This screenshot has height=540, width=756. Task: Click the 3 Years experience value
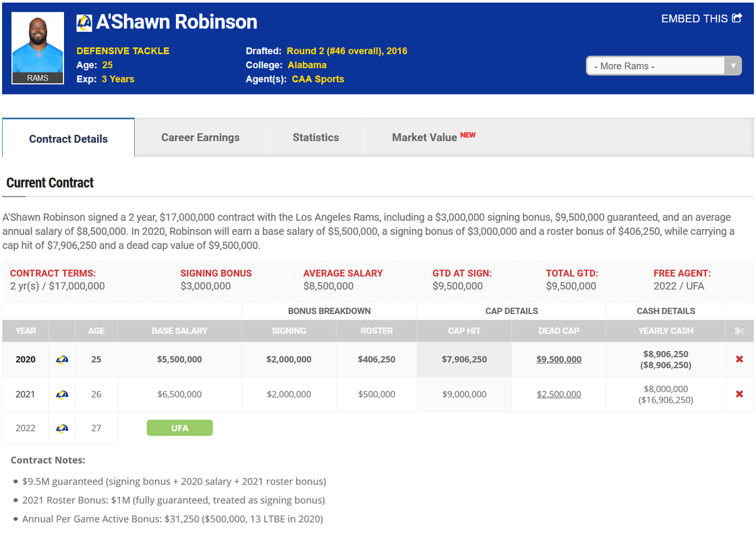tap(117, 79)
